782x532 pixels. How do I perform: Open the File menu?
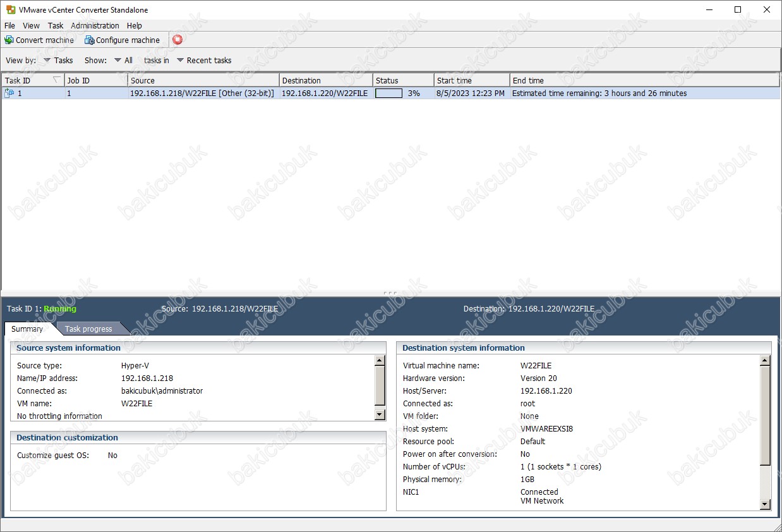(x=9, y=26)
